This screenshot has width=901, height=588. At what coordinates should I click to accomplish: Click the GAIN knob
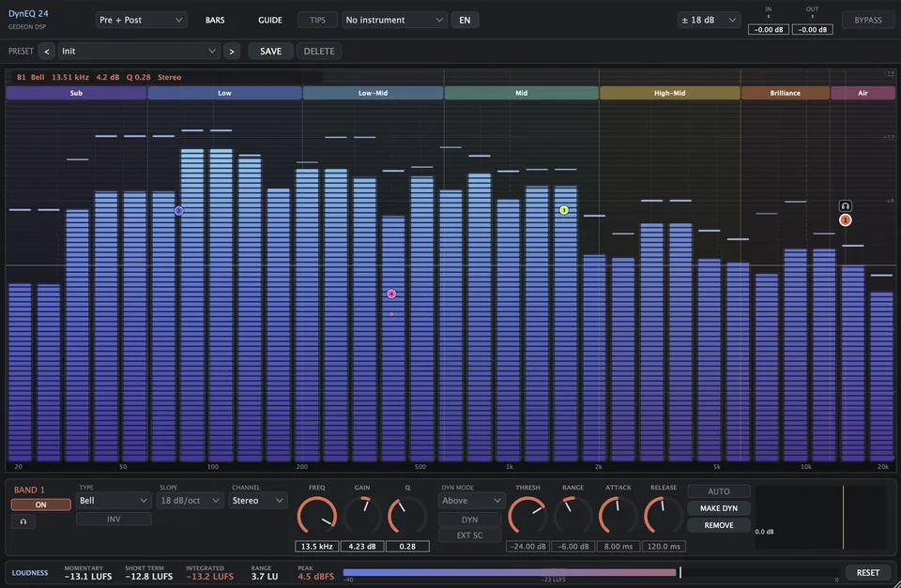362,516
